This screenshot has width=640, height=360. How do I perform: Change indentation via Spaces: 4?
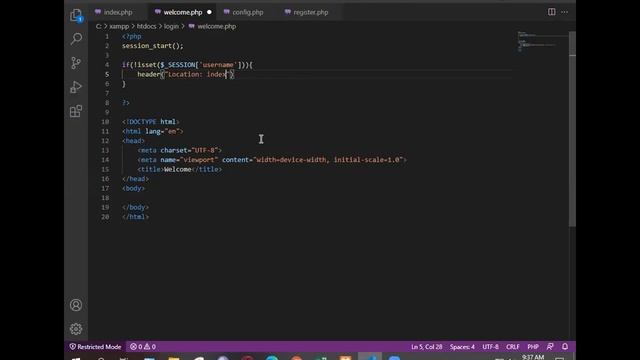pos(462,347)
